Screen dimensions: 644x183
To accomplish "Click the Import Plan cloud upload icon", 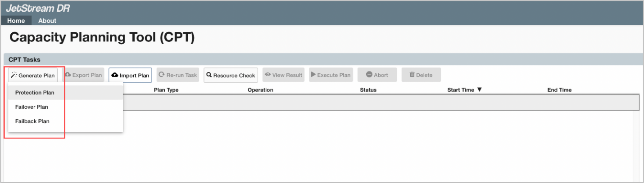I will point(115,75).
